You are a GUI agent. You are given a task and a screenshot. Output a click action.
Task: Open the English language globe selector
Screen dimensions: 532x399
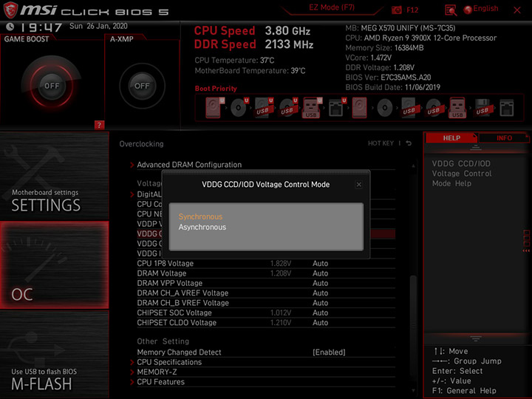(x=481, y=9)
